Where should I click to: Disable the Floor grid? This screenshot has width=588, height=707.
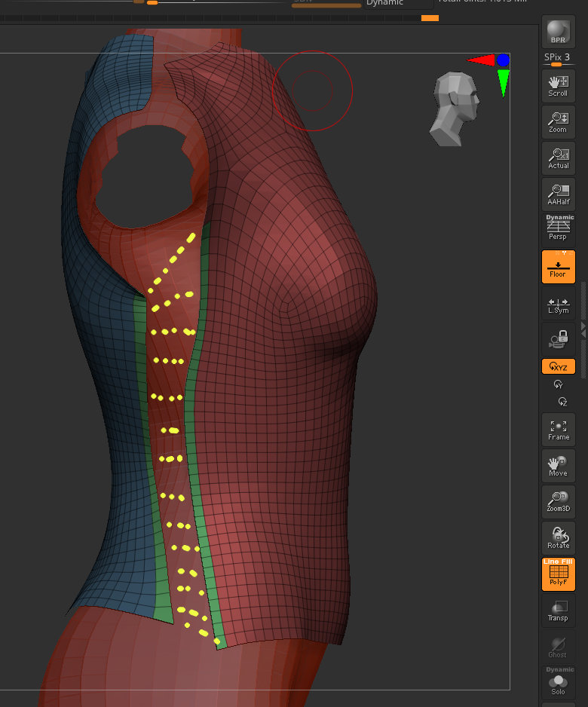click(558, 267)
